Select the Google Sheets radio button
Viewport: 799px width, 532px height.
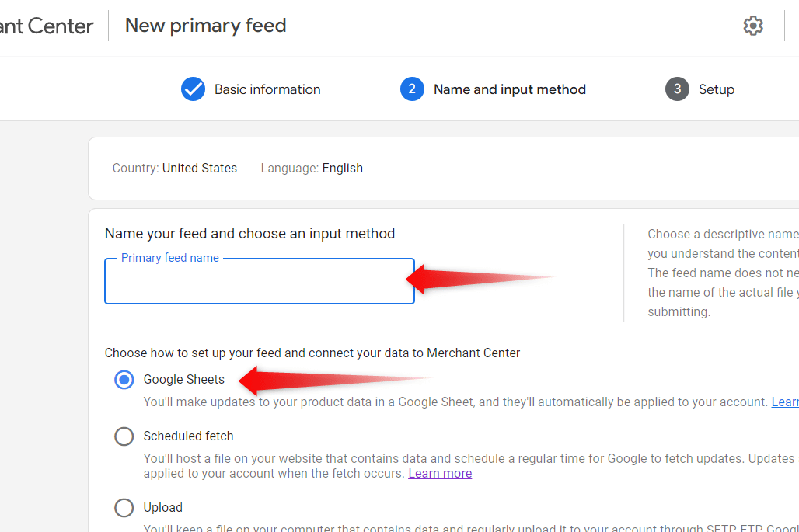pyautogui.click(x=124, y=380)
